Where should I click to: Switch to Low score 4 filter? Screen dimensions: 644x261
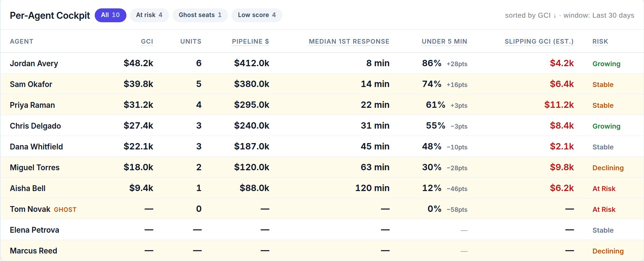point(257,15)
